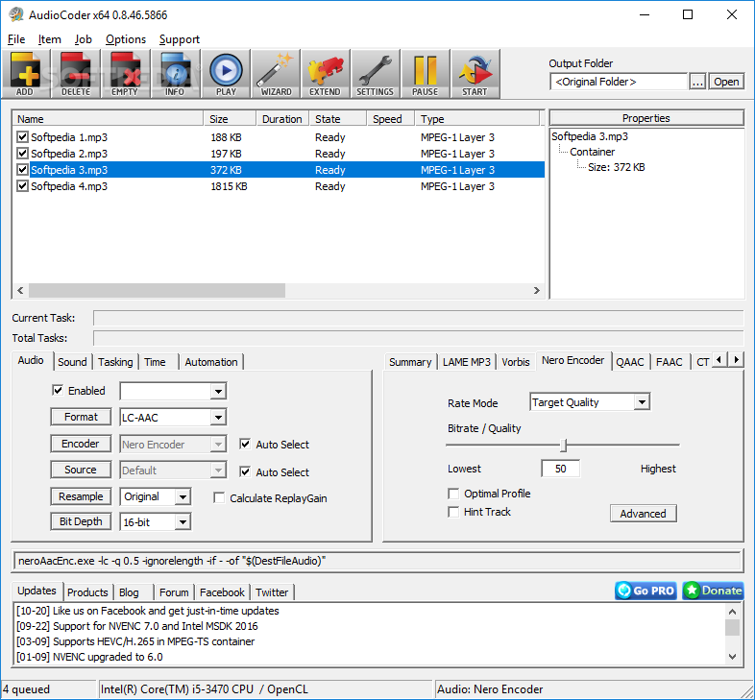The height and width of the screenshot is (700, 755).
Task: Open the EXTEND plugins icon
Action: (x=326, y=74)
